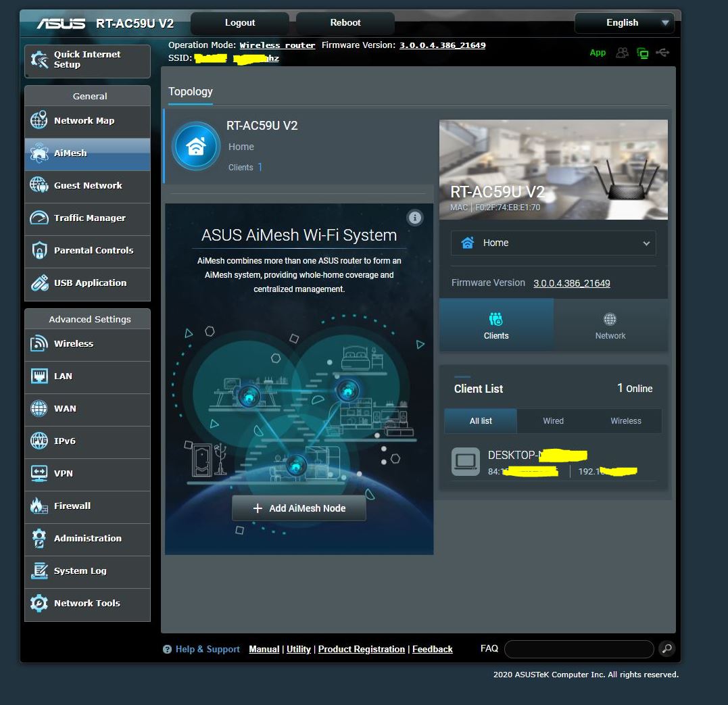
Task: Click the MAC address F0:2F:74:EB:E1:70 text
Action: [x=508, y=207]
